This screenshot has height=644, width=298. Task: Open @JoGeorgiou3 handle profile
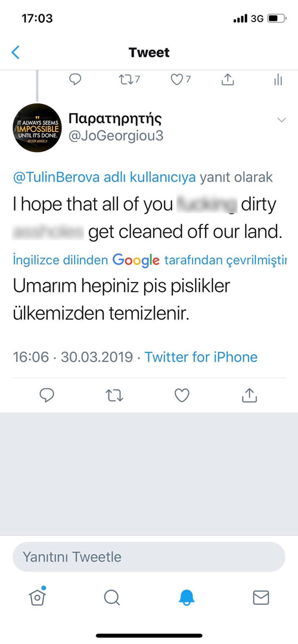coord(116,136)
